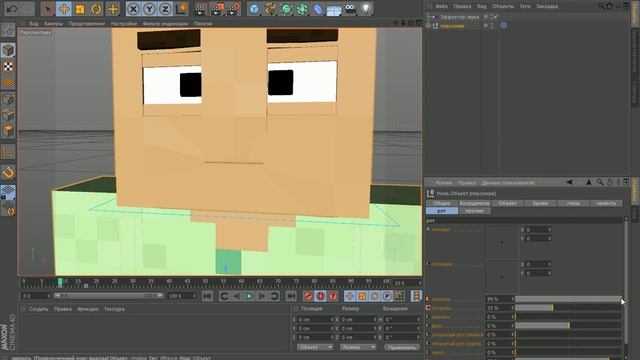Activate the Rotate tool
Viewport: 640px width, 360px height.
96,9
